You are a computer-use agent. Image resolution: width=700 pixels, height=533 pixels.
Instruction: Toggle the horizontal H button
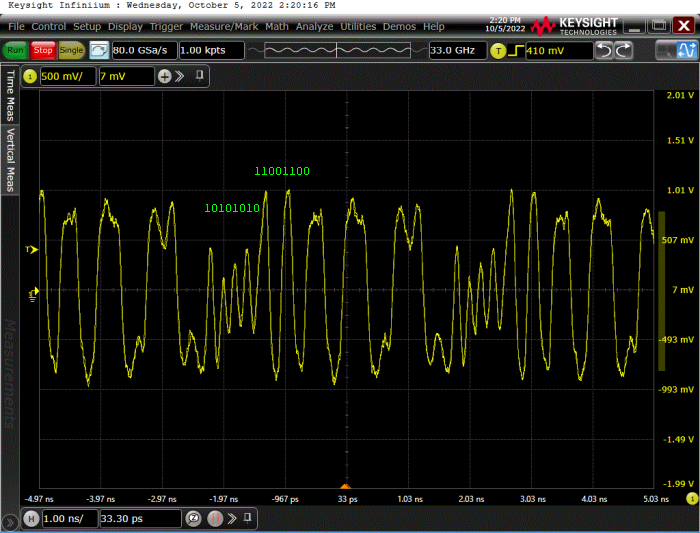coord(31,518)
